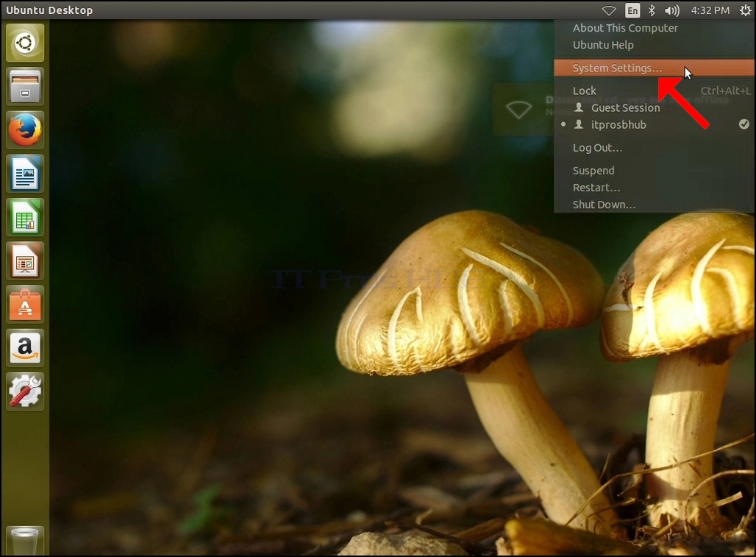This screenshot has width=756, height=557.
Task: Open the sound volume indicator
Action: [671, 10]
